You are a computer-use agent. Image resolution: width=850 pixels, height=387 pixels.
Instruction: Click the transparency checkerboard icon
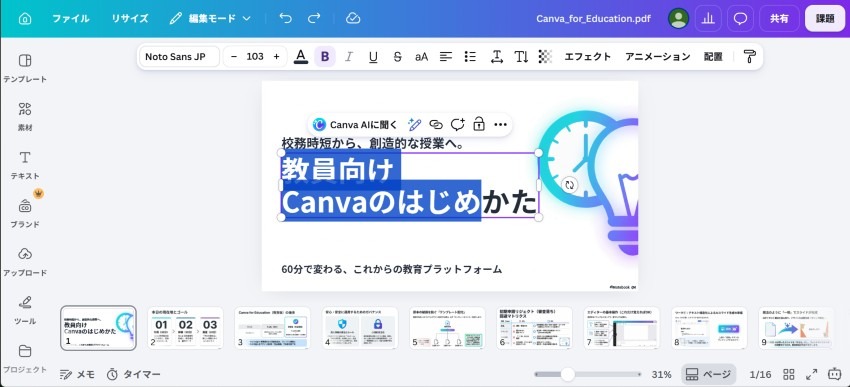pyautogui.click(x=545, y=56)
